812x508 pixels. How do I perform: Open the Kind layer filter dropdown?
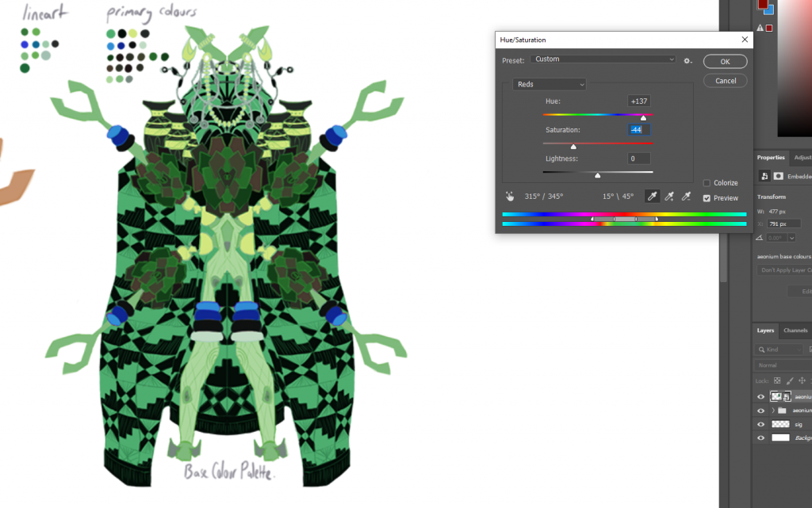click(x=779, y=349)
